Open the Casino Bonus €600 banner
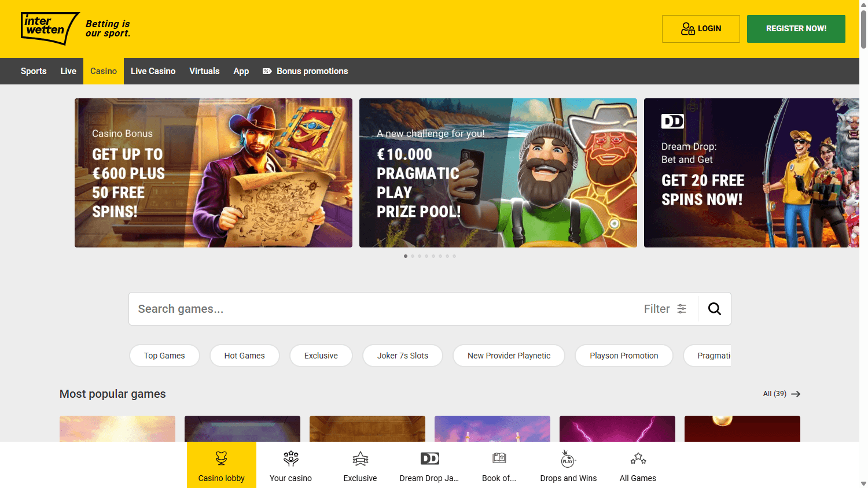 [x=214, y=173]
